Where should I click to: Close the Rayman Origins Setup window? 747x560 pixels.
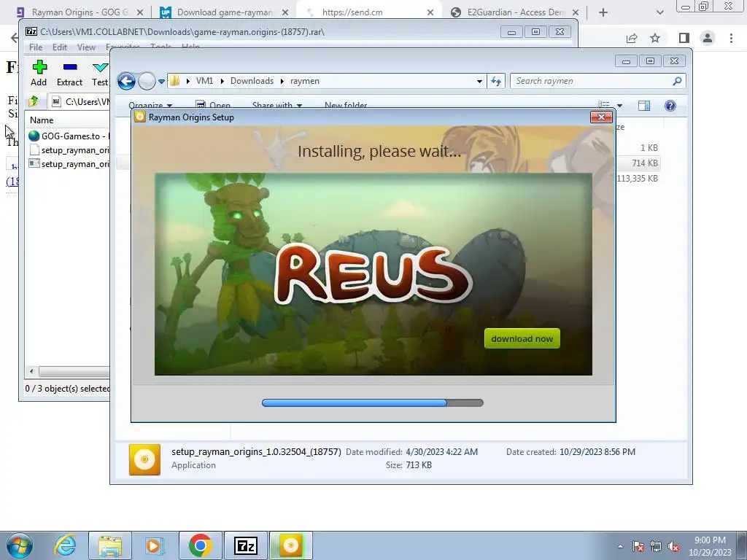(x=601, y=117)
